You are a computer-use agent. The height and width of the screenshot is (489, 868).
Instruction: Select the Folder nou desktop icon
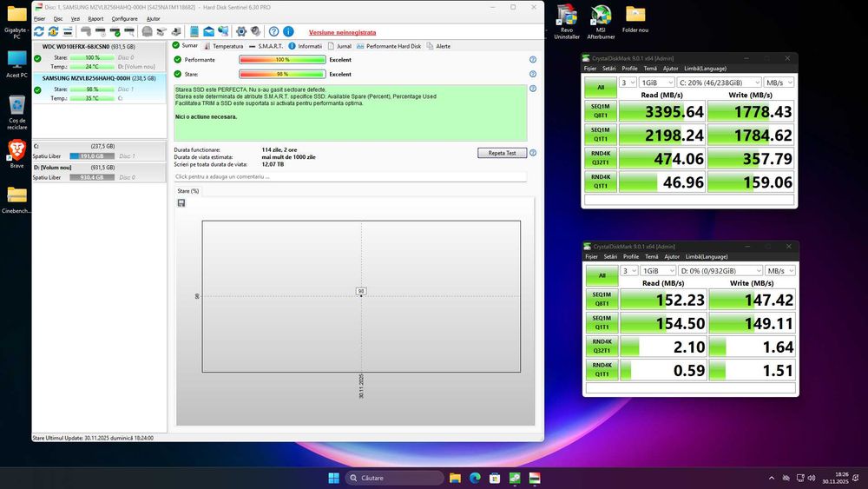coord(635,19)
